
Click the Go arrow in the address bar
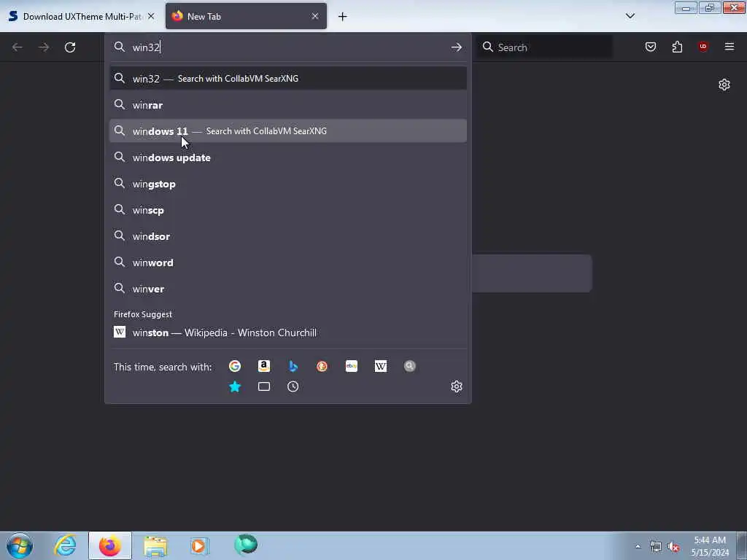pyautogui.click(x=457, y=47)
